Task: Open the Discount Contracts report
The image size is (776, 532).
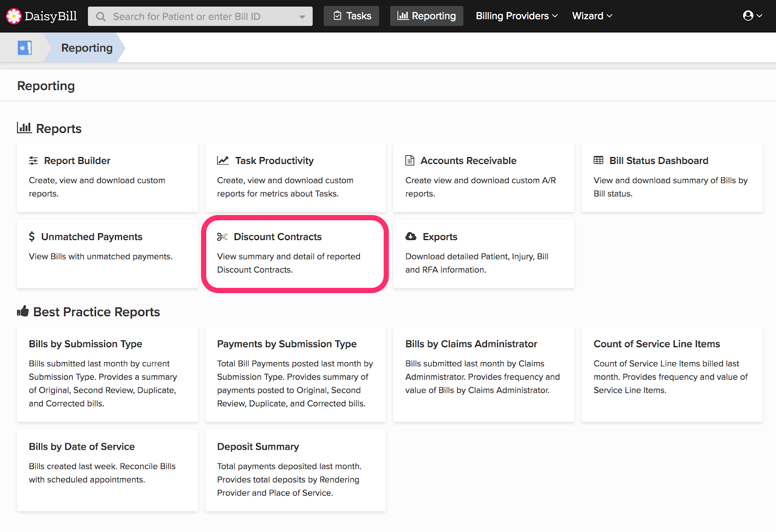Action: (295, 254)
